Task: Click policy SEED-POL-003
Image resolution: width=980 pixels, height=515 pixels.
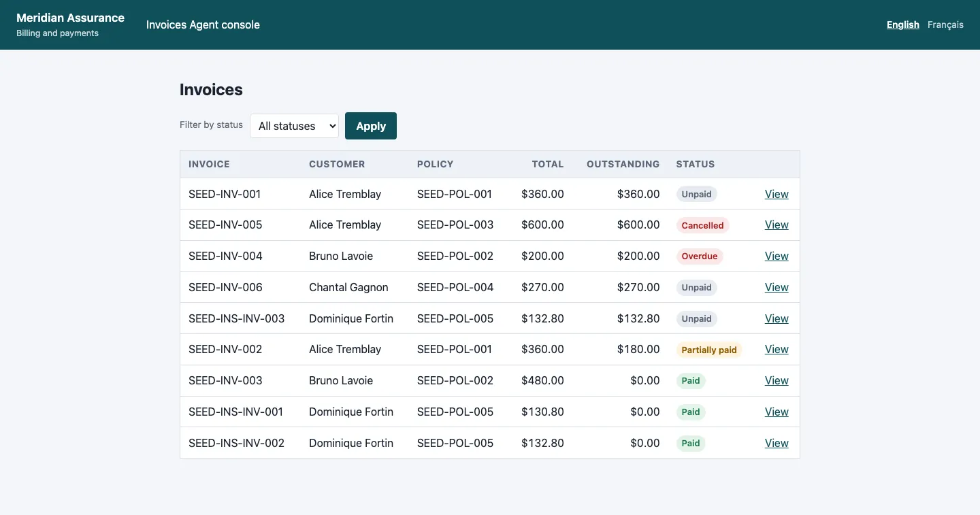Action: (455, 225)
